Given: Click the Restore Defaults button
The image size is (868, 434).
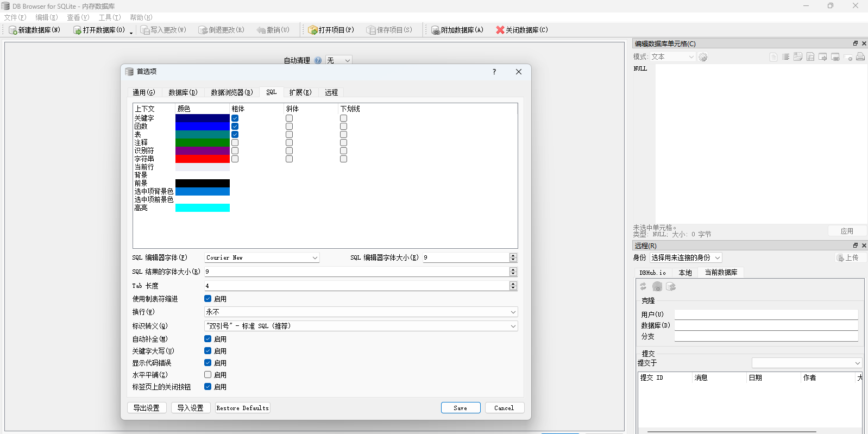Looking at the screenshot, I should (243, 408).
